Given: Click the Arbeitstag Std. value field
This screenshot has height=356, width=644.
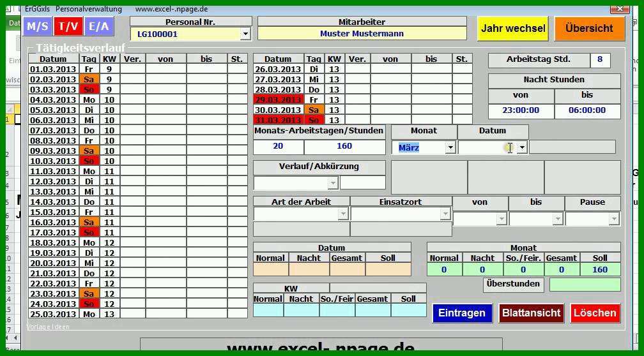Looking at the screenshot, I should click(600, 59).
